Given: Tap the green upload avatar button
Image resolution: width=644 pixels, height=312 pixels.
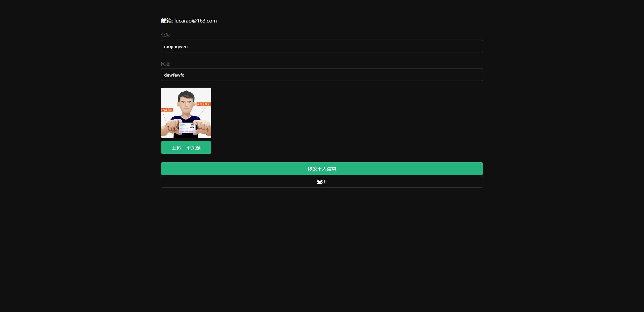Looking at the screenshot, I should tap(186, 147).
